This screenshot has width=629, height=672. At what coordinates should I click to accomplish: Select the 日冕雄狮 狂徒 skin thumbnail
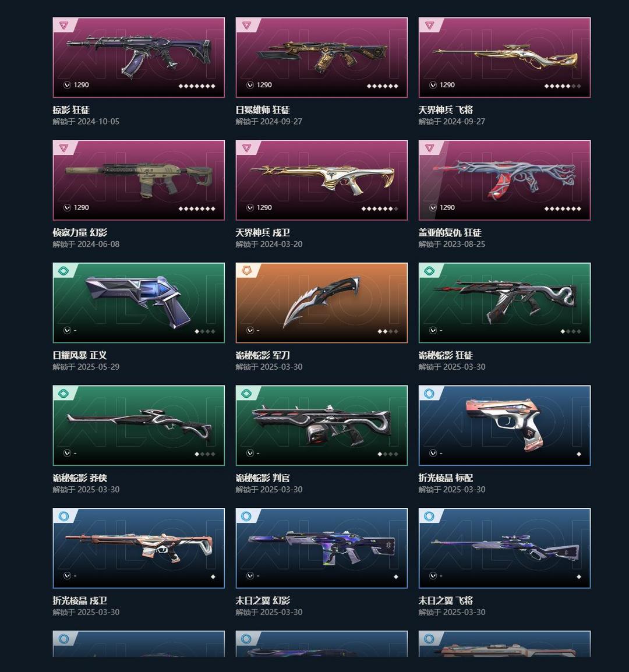pyautogui.click(x=321, y=58)
